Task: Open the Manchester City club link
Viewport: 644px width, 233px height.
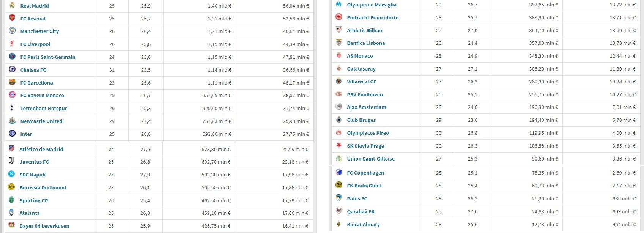Action: point(39,31)
